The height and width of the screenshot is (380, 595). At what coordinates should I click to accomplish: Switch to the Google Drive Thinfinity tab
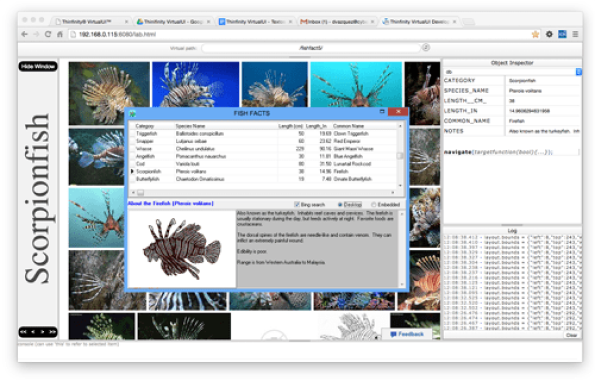tap(173, 22)
